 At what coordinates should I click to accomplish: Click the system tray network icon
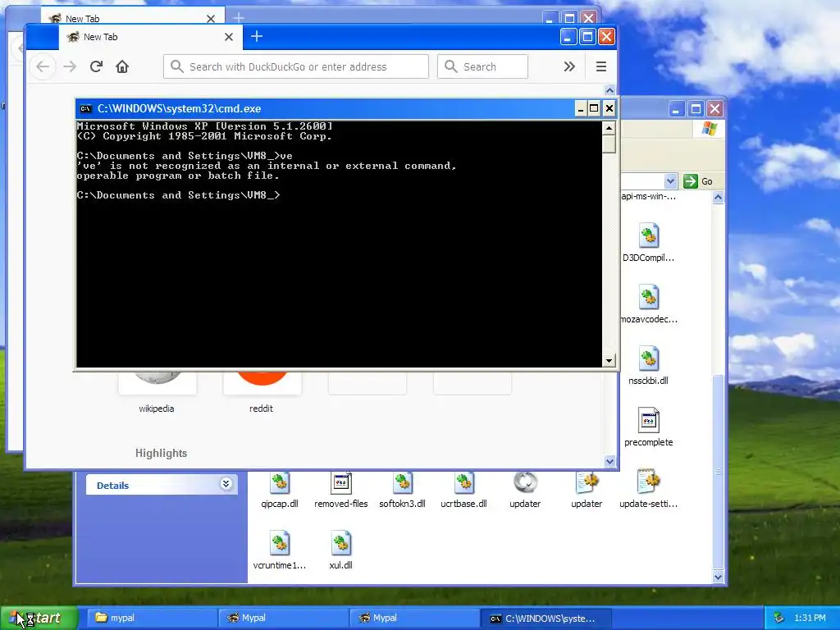pyautogui.click(x=779, y=619)
